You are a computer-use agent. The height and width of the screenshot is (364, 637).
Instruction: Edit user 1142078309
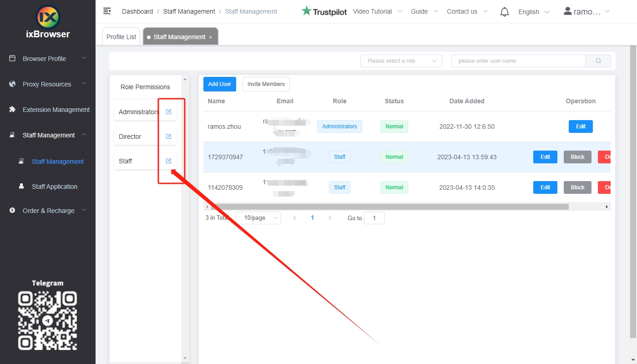point(545,187)
